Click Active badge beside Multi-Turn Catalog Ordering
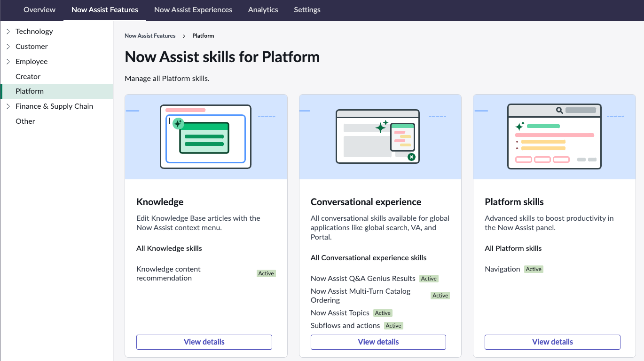 tap(440, 296)
